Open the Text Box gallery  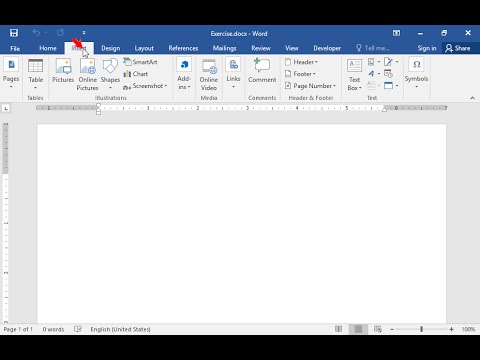point(354,75)
